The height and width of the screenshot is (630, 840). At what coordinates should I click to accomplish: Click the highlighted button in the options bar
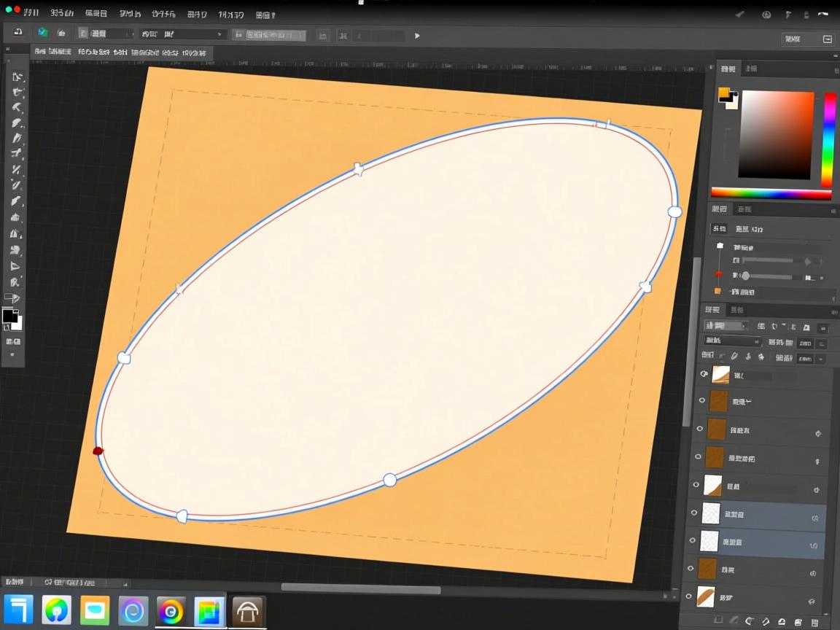tap(268, 35)
